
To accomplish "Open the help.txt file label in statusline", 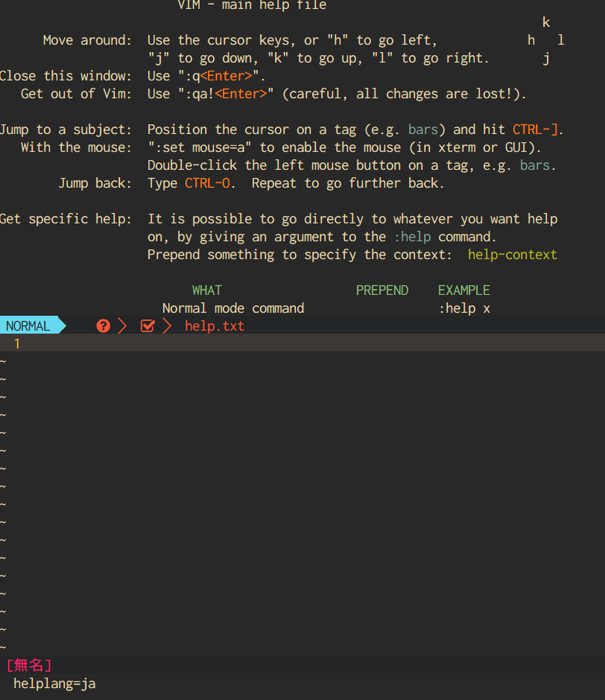I will pos(215,325).
